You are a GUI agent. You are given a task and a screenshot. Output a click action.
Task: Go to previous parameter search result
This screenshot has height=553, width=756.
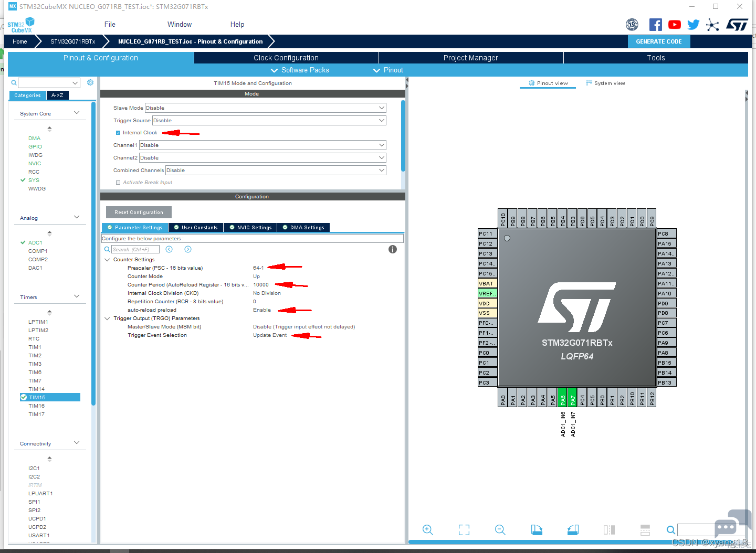coord(169,249)
